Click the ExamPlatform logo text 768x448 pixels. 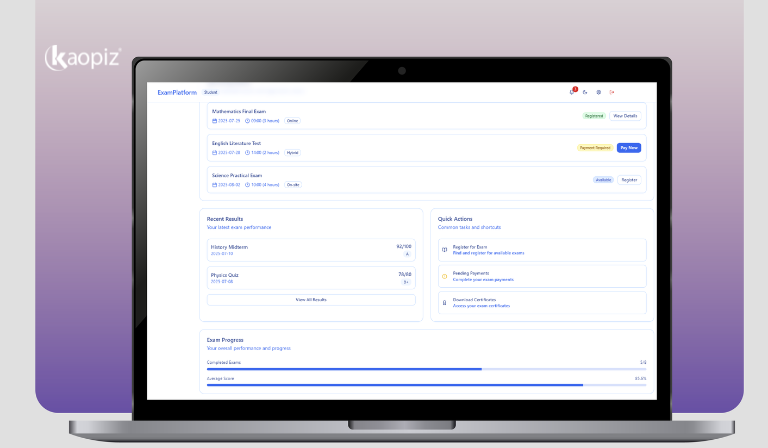(177, 93)
